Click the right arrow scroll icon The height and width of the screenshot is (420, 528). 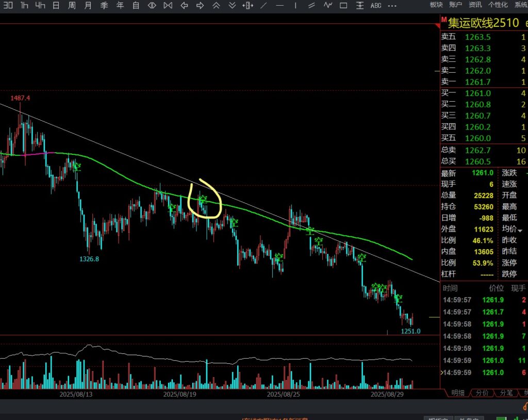[200, 5]
